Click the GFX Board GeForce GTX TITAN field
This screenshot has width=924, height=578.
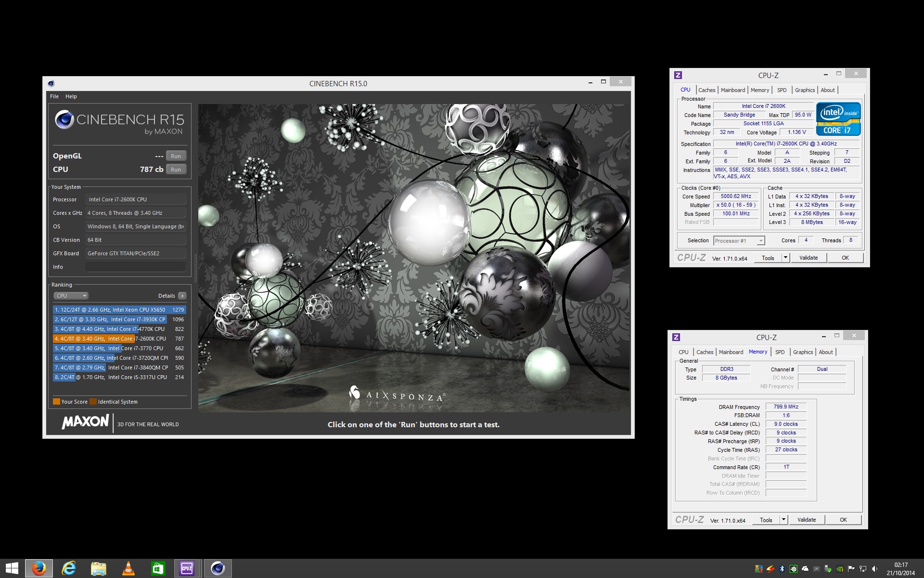pyautogui.click(x=136, y=253)
